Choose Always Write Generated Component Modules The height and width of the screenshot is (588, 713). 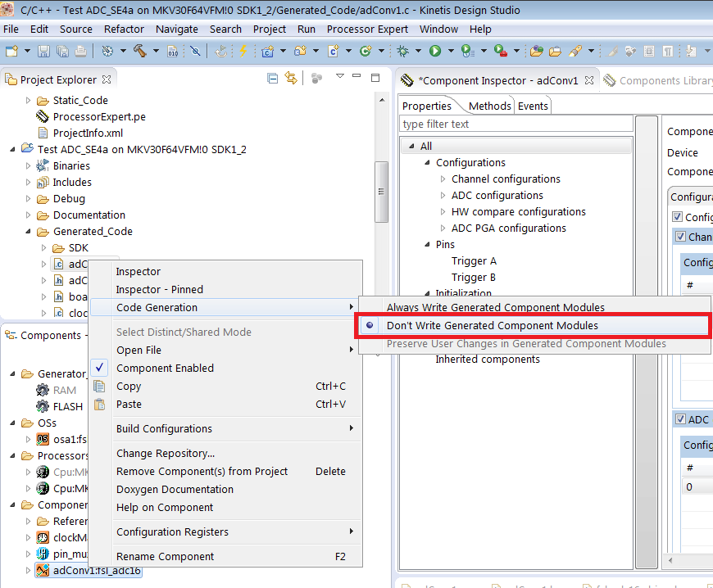coord(495,307)
